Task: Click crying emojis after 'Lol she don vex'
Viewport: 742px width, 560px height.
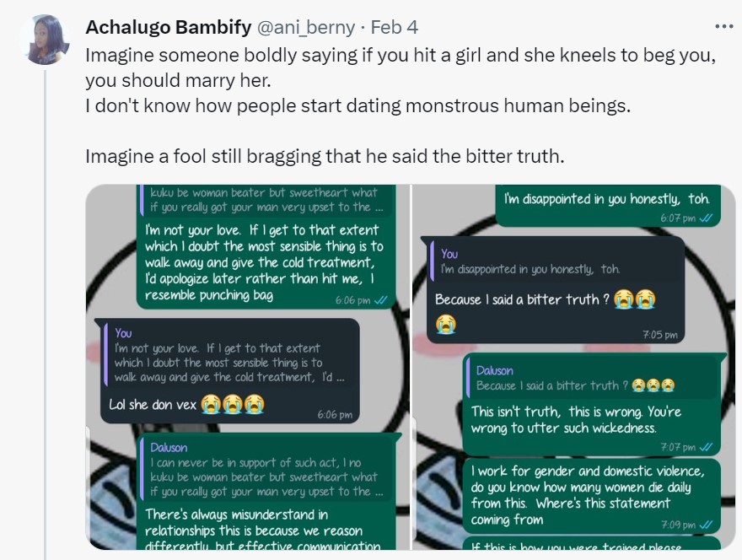Action: coord(233,404)
